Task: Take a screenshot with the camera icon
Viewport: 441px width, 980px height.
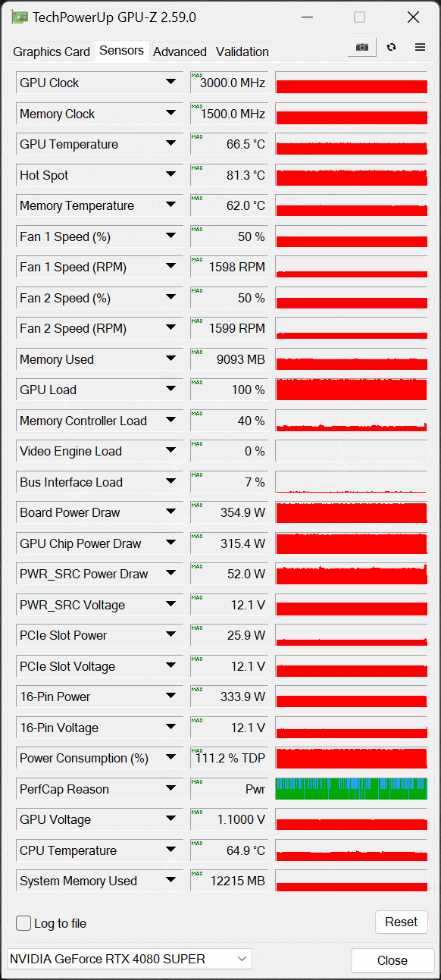Action: (x=362, y=47)
